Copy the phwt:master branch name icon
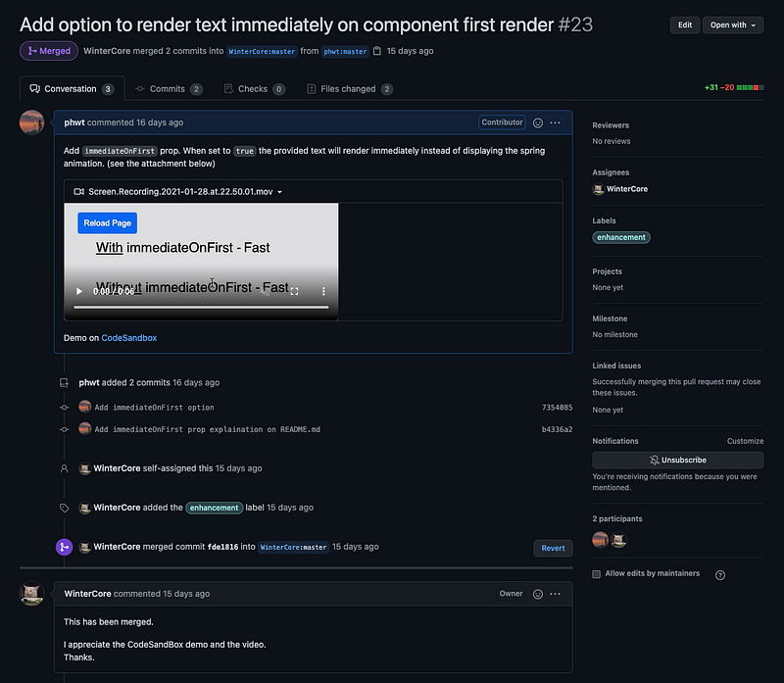The width and height of the screenshot is (784, 683). click(x=377, y=51)
